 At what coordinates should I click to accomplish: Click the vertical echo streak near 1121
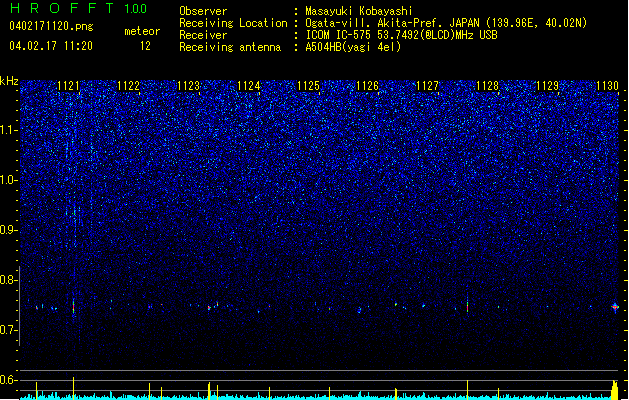coord(73,307)
